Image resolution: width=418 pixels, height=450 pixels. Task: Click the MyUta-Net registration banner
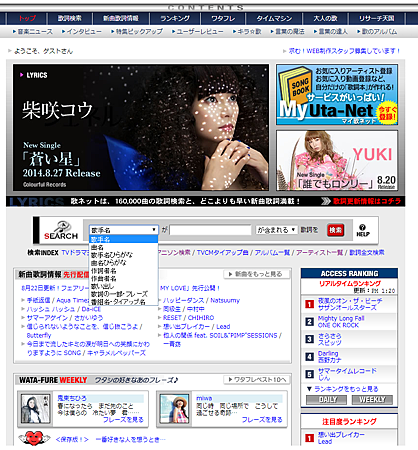click(337, 95)
